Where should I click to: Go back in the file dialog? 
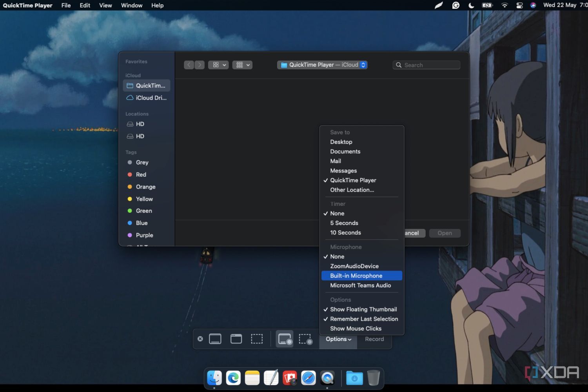[x=189, y=65]
